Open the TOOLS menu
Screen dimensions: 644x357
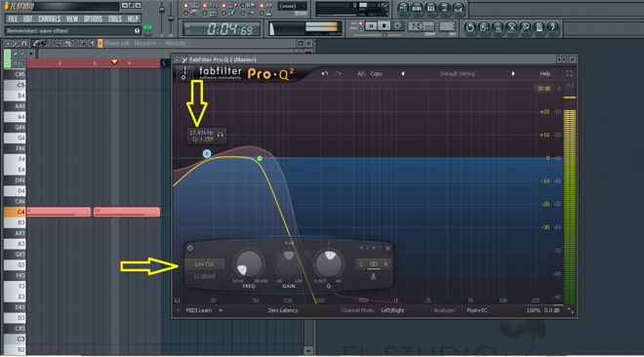(x=115, y=19)
